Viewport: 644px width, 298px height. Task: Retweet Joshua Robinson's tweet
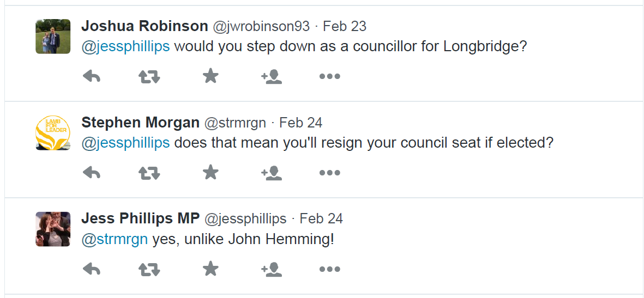[x=149, y=77]
